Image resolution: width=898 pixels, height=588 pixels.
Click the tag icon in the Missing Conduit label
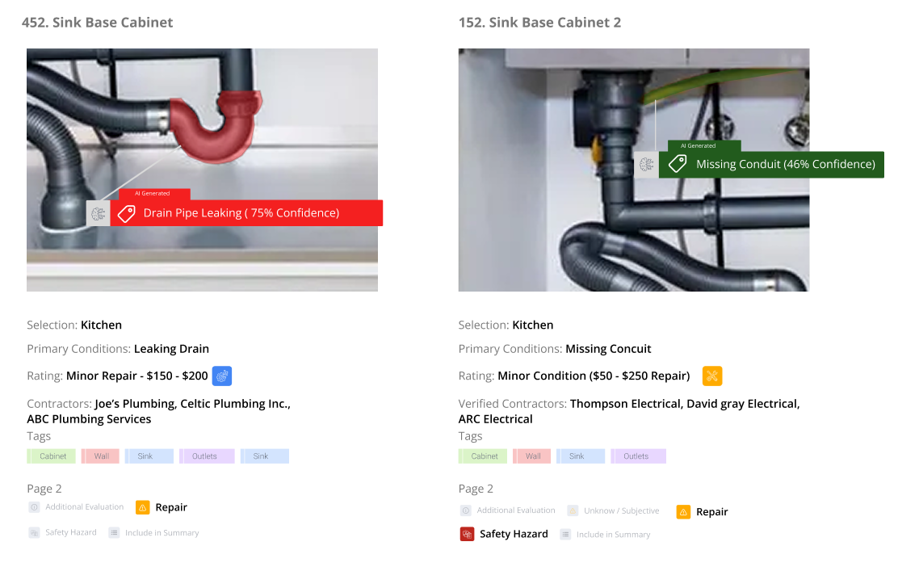point(678,164)
